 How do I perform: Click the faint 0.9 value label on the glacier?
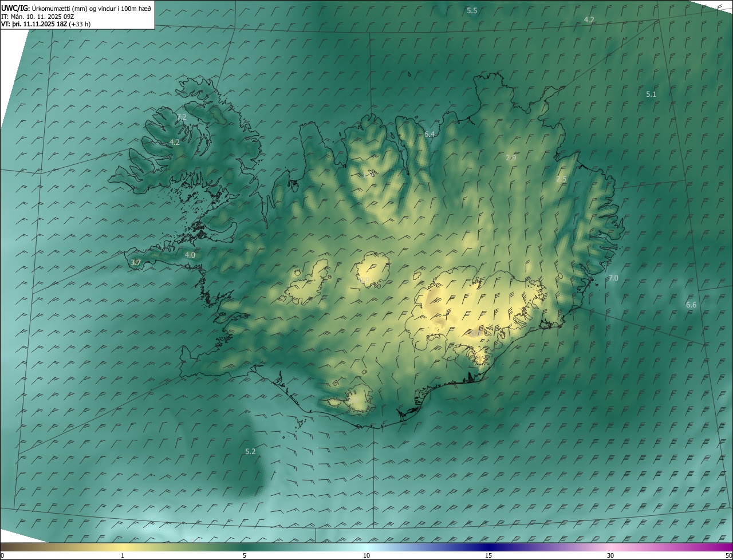pyautogui.click(x=364, y=280)
